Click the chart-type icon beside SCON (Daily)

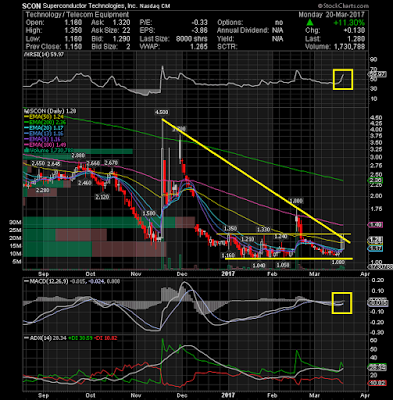coord(25,111)
